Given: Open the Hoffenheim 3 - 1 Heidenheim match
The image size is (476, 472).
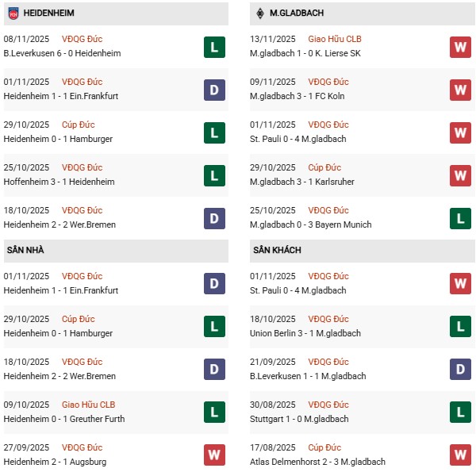Looking at the screenshot, I should coord(59,182).
